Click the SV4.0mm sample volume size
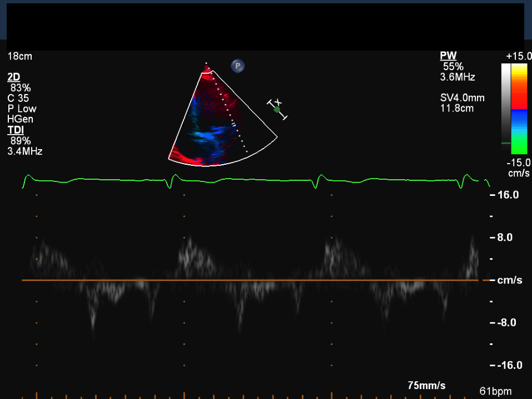The height and width of the screenshot is (399, 532). (x=462, y=98)
